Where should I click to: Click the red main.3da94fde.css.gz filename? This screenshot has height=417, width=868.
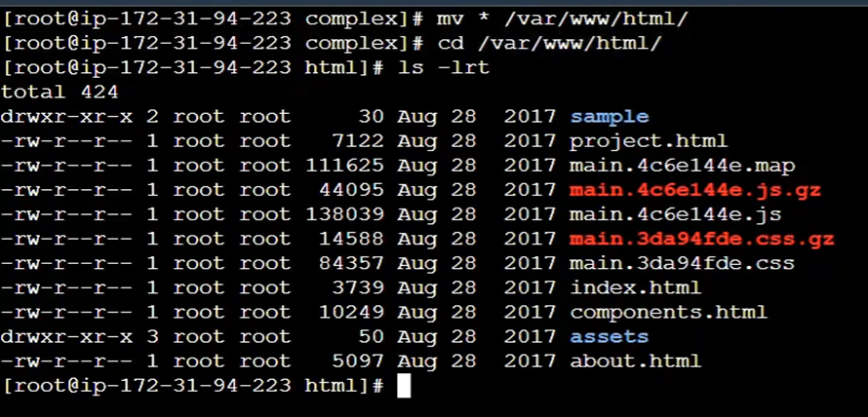point(702,239)
